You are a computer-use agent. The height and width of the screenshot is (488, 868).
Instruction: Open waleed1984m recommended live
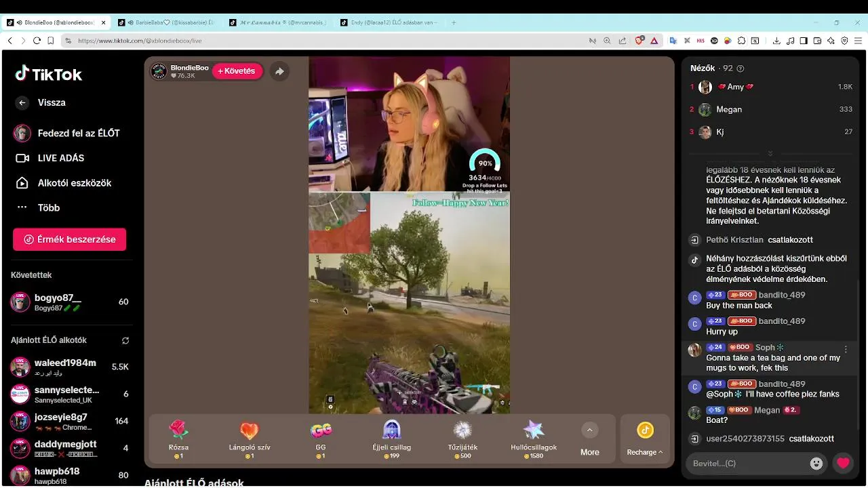(70, 367)
